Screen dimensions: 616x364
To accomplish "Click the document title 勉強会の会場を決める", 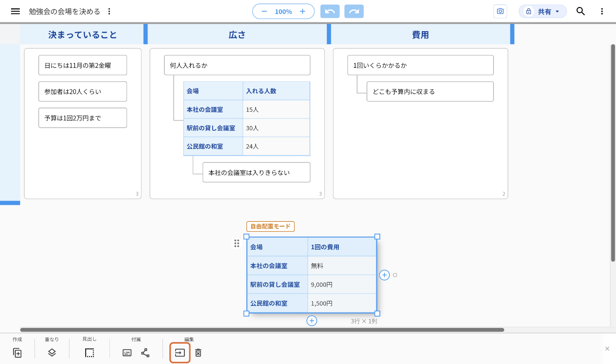I will click(x=65, y=11).
